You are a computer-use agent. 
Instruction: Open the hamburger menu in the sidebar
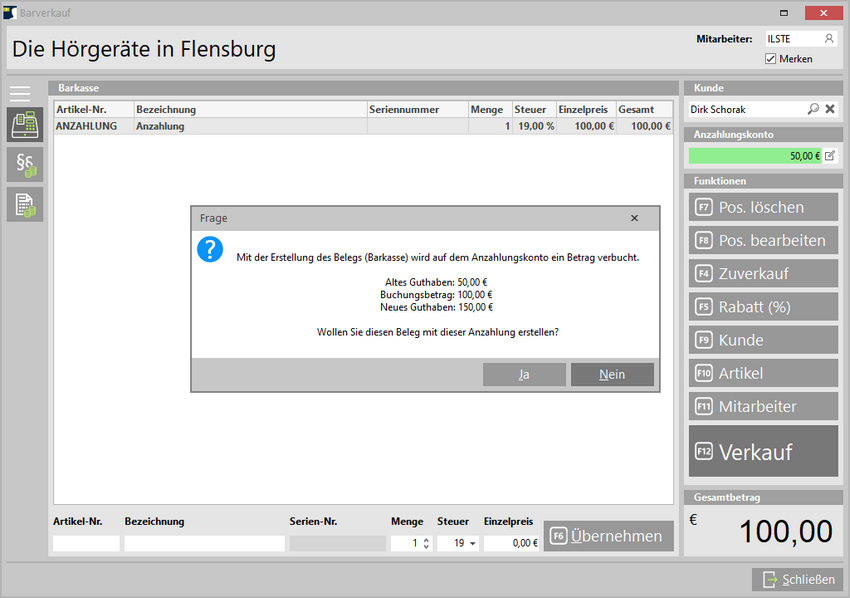(x=20, y=94)
